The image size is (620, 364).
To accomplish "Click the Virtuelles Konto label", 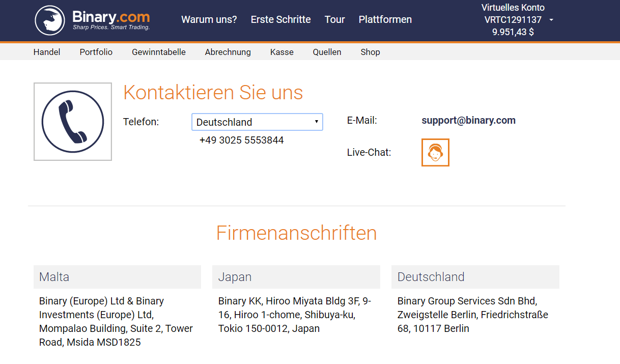I will [x=513, y=8].
